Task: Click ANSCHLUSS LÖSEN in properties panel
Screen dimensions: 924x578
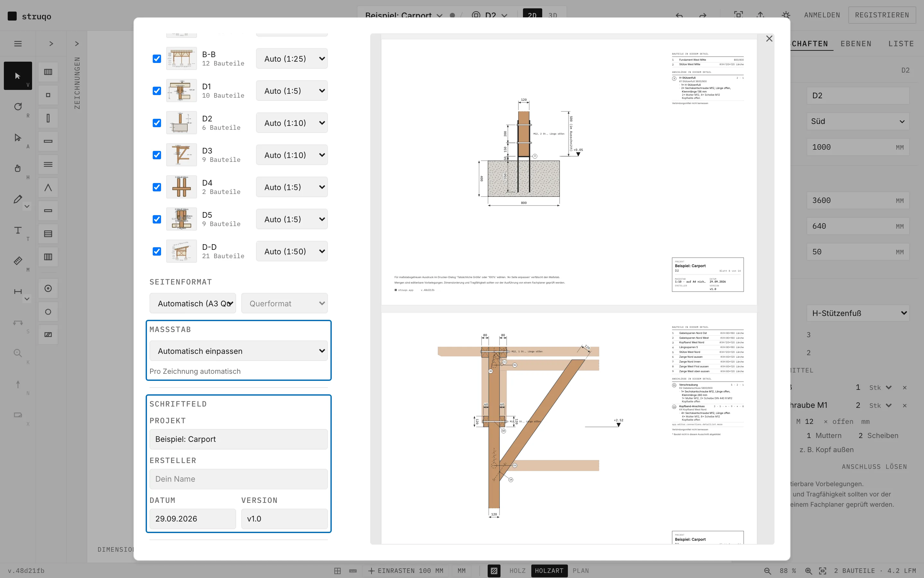Action: pyautogui.click(x=874, y=466)
